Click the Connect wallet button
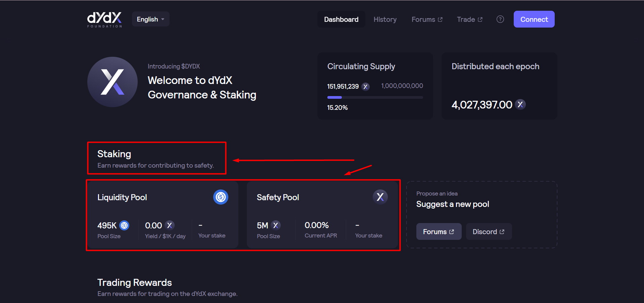 point(534,19)
